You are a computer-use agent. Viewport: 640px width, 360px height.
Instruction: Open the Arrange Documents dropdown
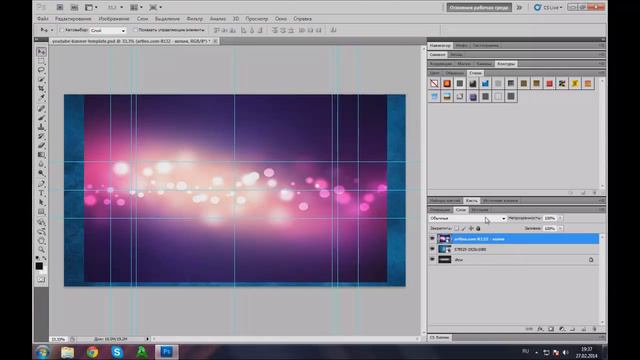136,7
